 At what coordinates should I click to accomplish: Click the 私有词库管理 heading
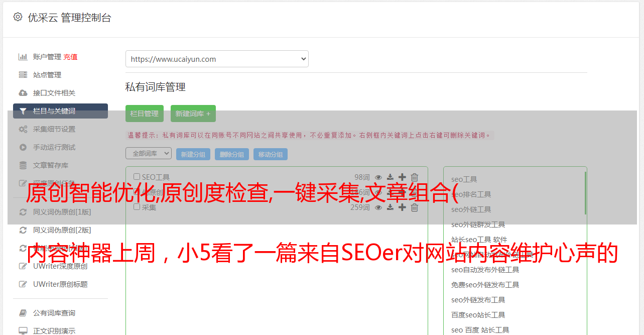156,87
